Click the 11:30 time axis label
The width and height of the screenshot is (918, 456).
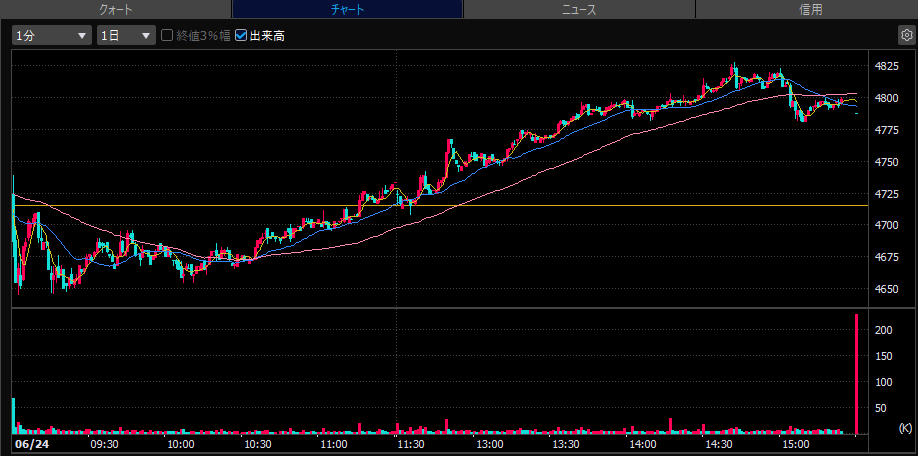412,444
